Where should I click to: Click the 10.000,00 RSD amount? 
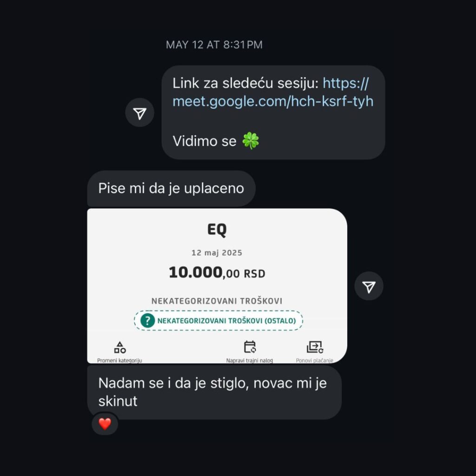(217, 273)
